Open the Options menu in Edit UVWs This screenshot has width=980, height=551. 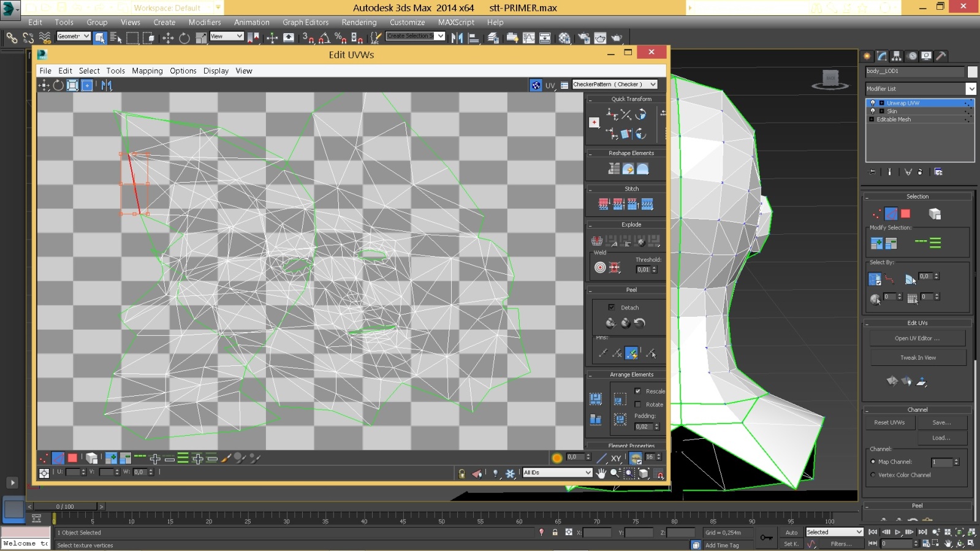[183, 71]
